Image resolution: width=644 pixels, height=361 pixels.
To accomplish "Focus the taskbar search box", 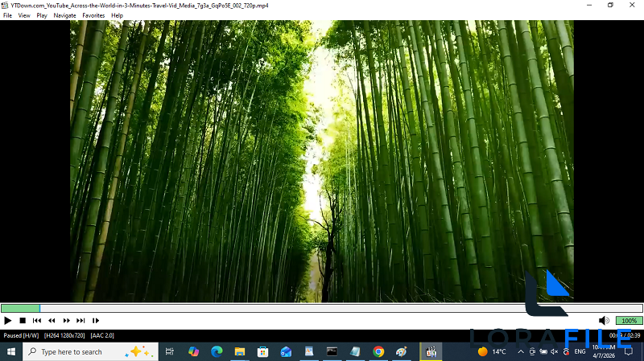I will pos(90,351).
